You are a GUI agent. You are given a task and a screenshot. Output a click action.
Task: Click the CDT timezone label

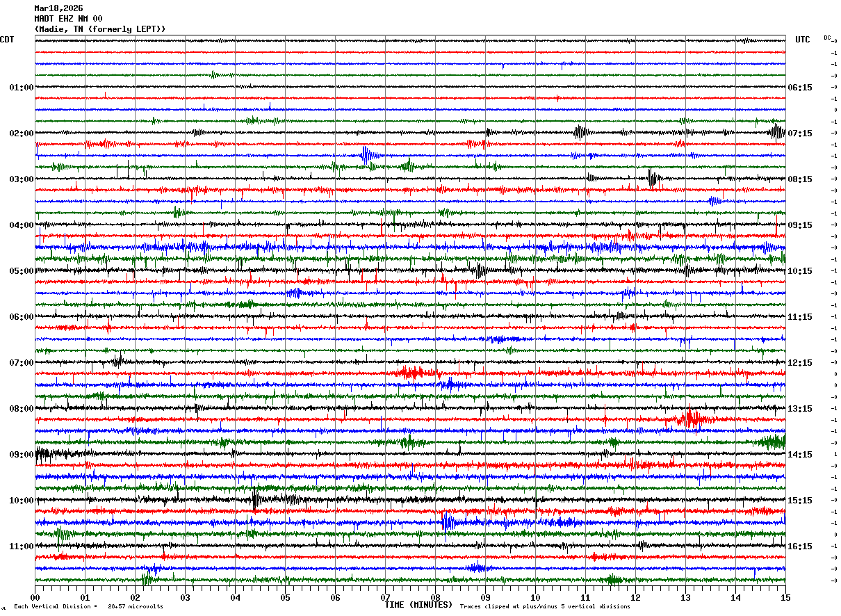coord(7,40)
